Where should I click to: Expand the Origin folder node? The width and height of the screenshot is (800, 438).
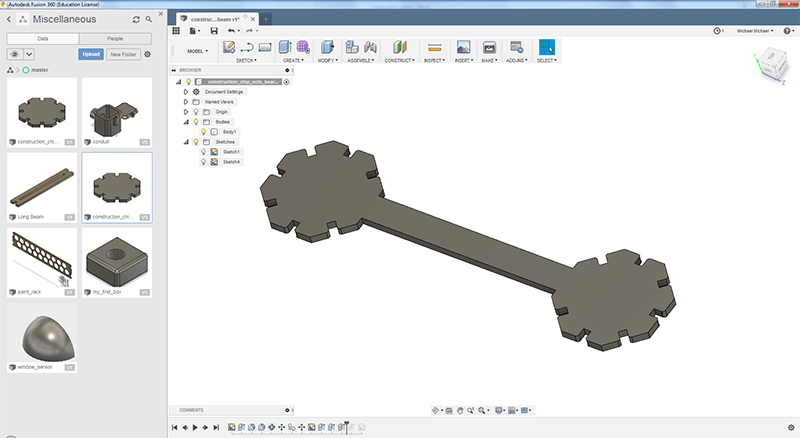[186, 112]
